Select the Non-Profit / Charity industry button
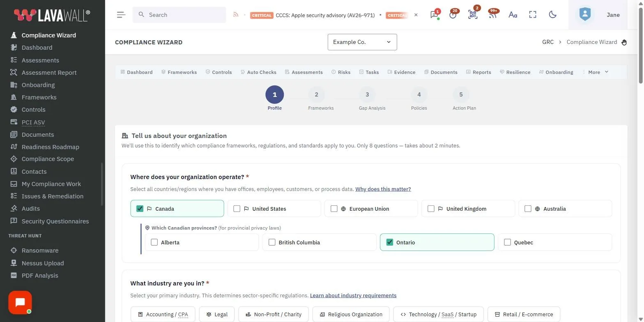Viewport: 644px width, 322px height. (x=273, y=315)
